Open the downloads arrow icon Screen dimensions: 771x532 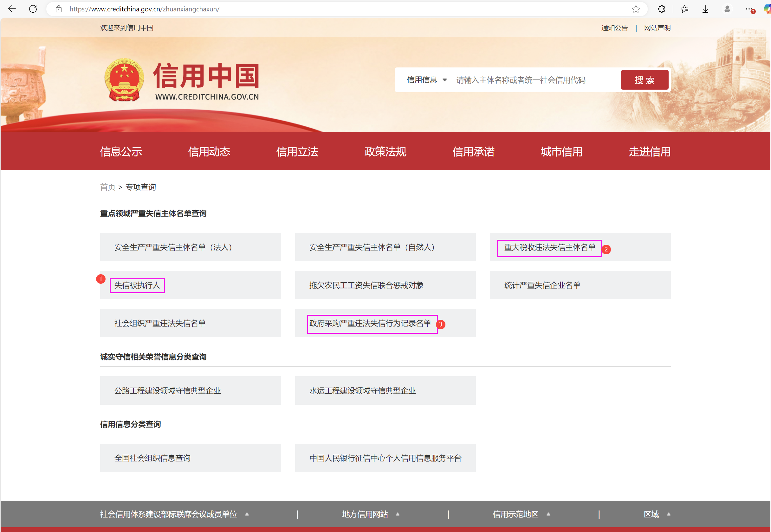tap(705, 9)
